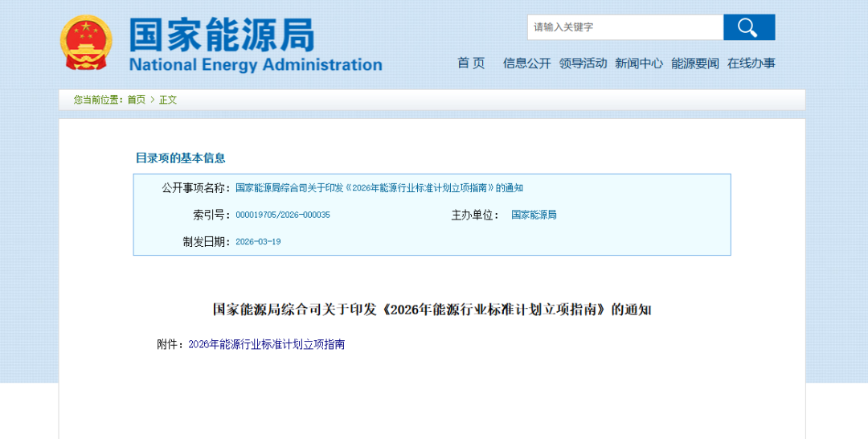This screenshot has width=868, height=439.
Task: Click the 公开事项名称 label
Action: [x=196, y=188]
